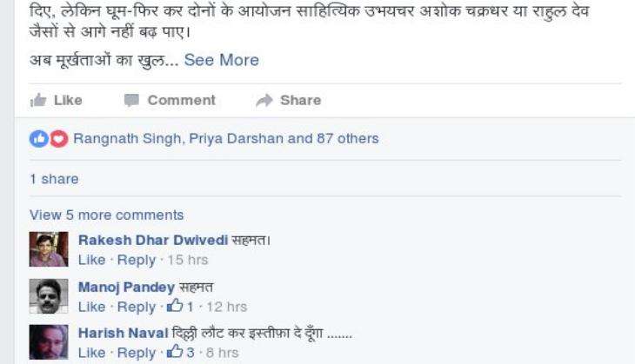635x364 pixels.
Task: Like Rakesh Dhar Dwivedi's comment
Action: [92, 260]
